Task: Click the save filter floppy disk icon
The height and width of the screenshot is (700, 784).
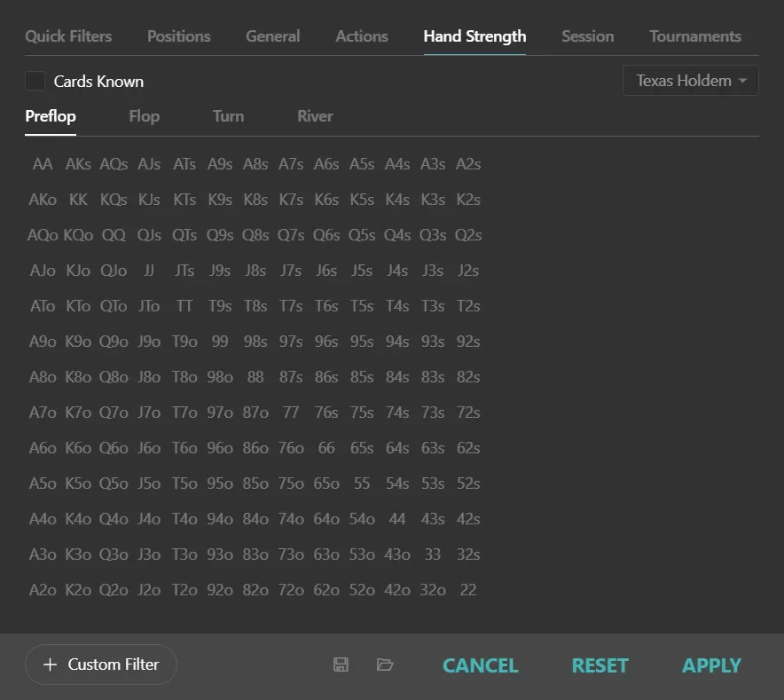Action: (x=341, y=665)
